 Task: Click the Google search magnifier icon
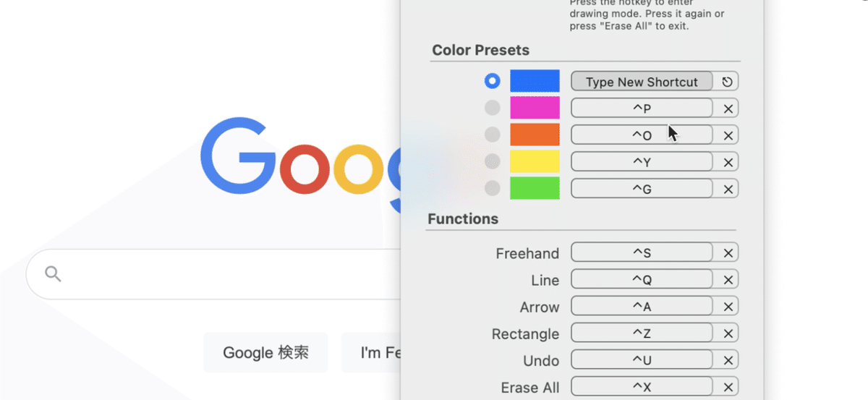53,273
